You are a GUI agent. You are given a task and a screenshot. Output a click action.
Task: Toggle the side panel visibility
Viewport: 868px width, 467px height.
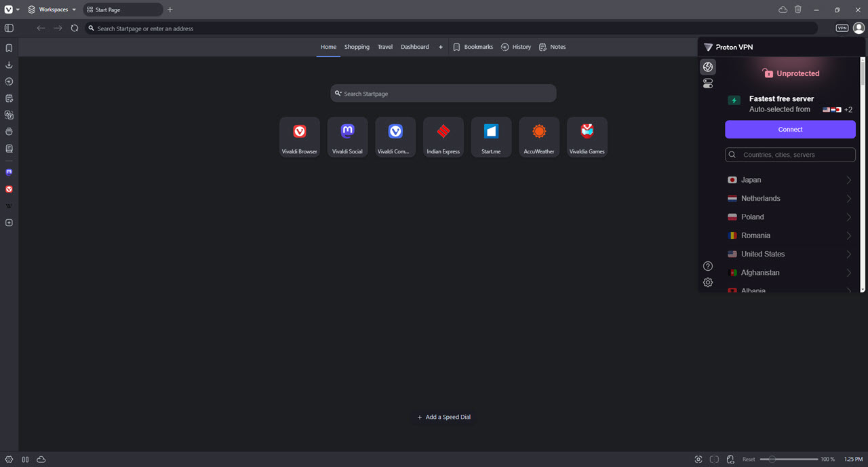pos(9,29)
